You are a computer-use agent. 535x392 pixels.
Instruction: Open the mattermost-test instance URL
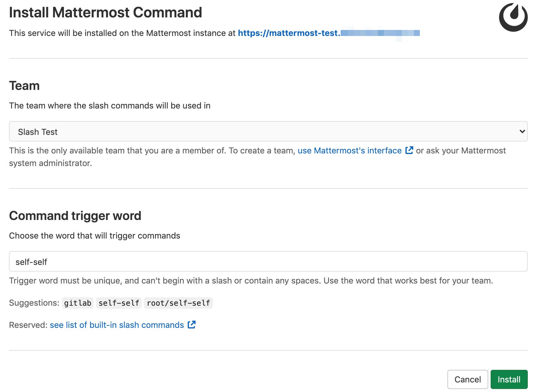tap(329, 33)
